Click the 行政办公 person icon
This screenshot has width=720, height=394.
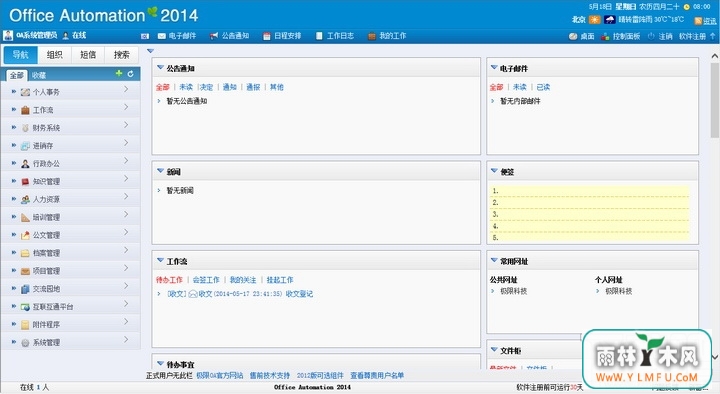(25, 163)
